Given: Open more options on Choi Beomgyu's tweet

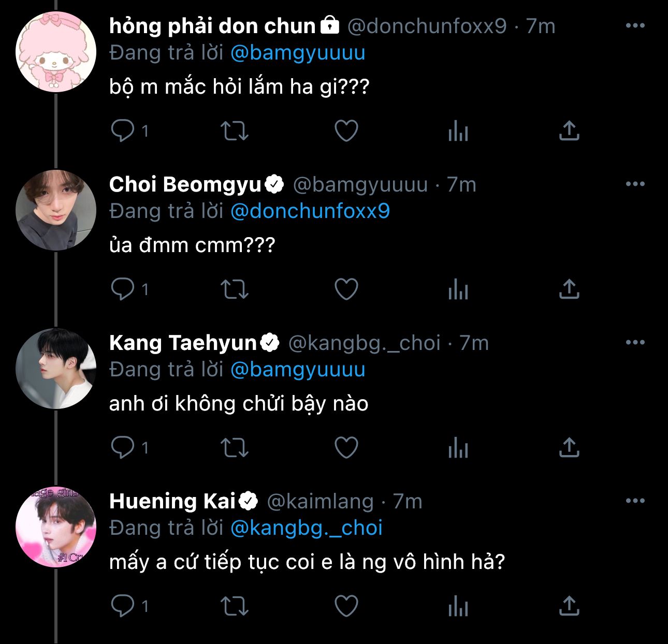Looking at the screenshot, I should (x=635, y=184).
